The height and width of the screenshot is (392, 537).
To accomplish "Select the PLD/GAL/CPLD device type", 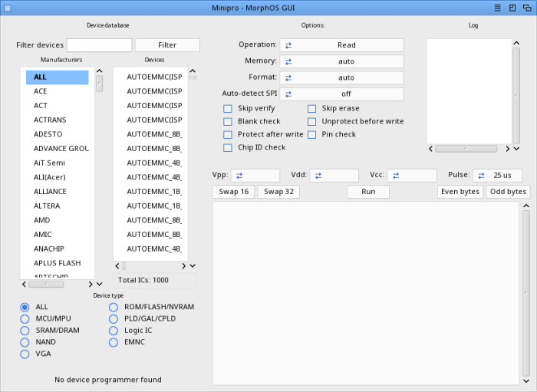I will 114,318.
